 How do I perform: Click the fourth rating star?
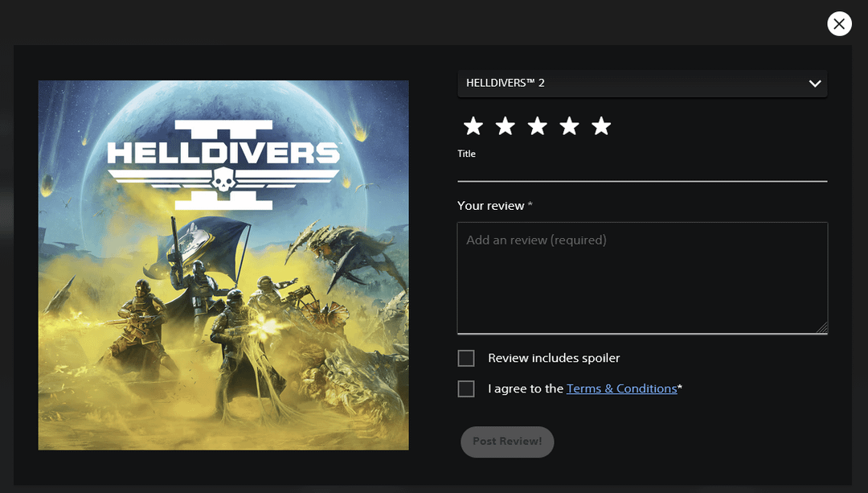569,126
